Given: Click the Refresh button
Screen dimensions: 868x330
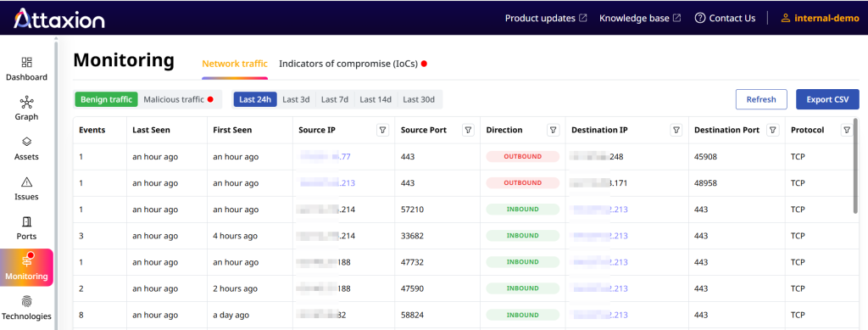Looking at the screenshot, I should (761, 99).
